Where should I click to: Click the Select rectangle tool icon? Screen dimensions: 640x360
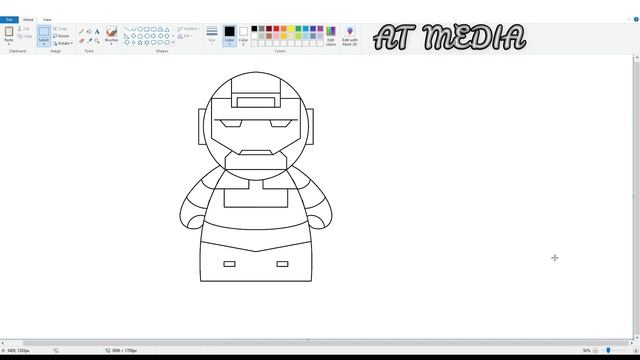[44, 32]
